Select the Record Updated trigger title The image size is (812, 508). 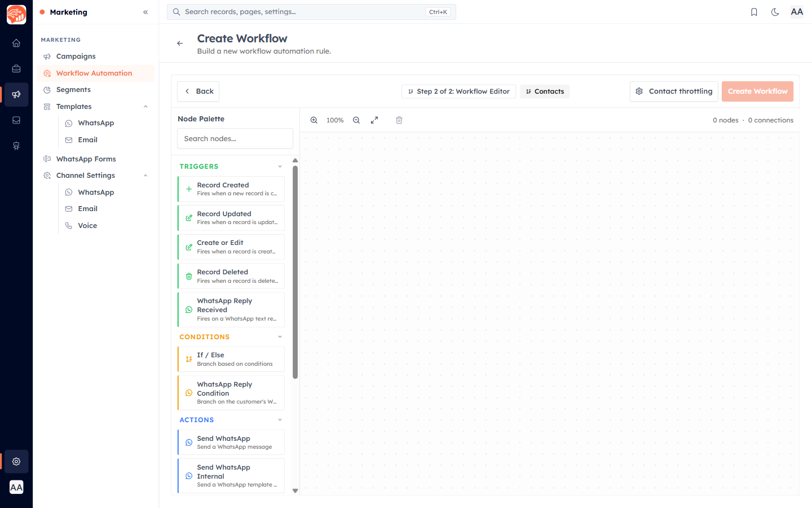(224, 214)
